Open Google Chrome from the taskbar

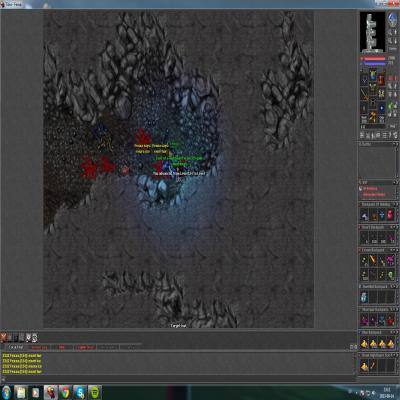(x=65, y=393)
